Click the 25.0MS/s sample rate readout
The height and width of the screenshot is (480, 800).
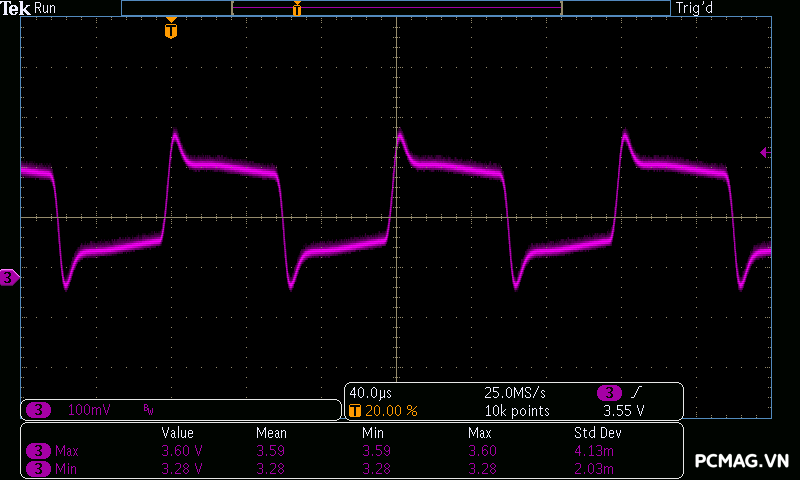pos(516,392)
